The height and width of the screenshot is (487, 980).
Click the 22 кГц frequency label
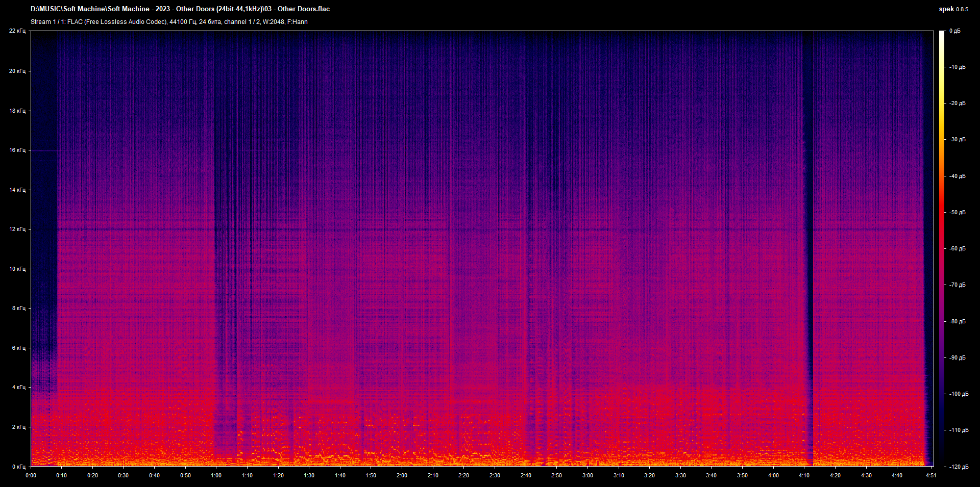tap(17, 31)
